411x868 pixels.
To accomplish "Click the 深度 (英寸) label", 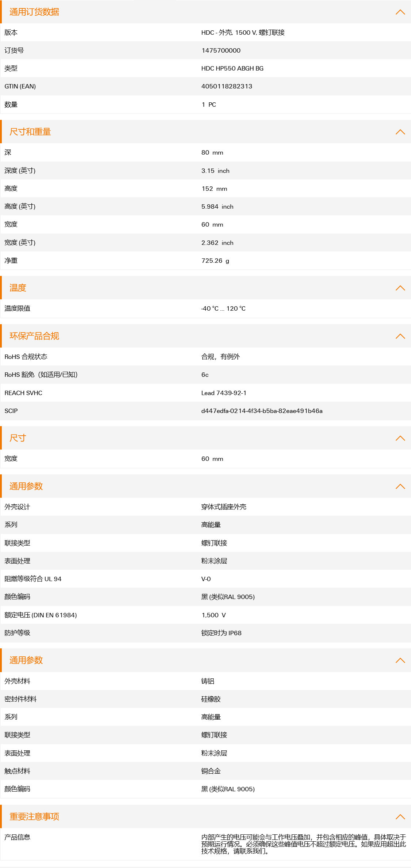I will click(x=20, y=171).
